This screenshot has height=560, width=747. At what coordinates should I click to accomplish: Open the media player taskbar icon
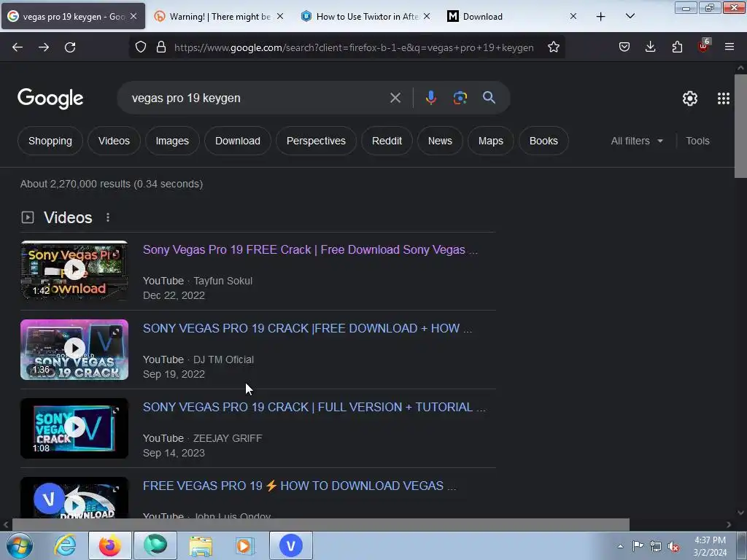245,545
